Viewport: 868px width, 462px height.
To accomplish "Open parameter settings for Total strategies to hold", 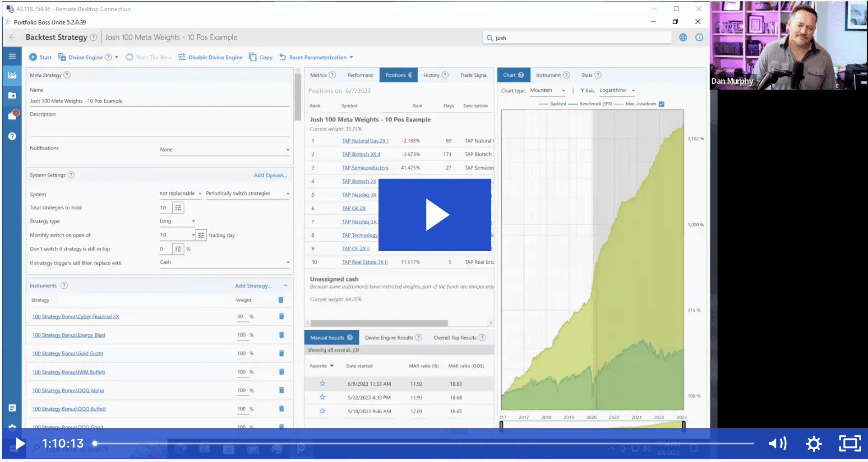I will (178, 208).
